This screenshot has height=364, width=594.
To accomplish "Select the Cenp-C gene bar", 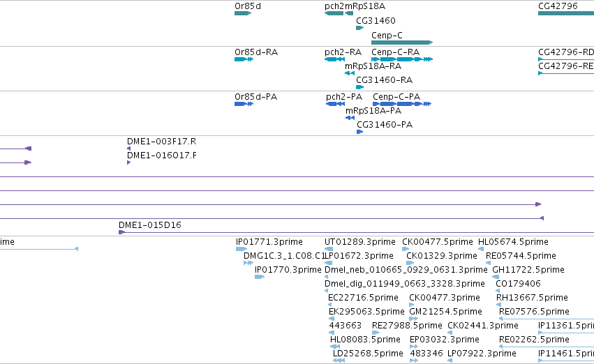I will pyautogui.click(x=402, y=43).
